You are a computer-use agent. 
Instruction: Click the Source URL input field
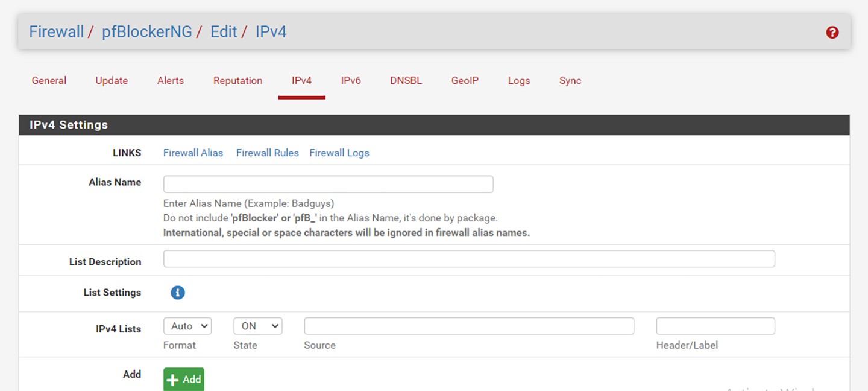(x=469, y=326)
